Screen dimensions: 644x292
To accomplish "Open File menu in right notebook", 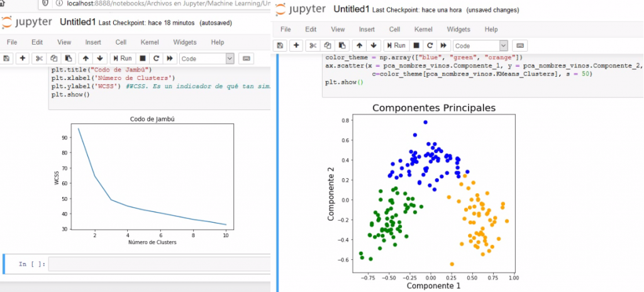I will point(286,29).
